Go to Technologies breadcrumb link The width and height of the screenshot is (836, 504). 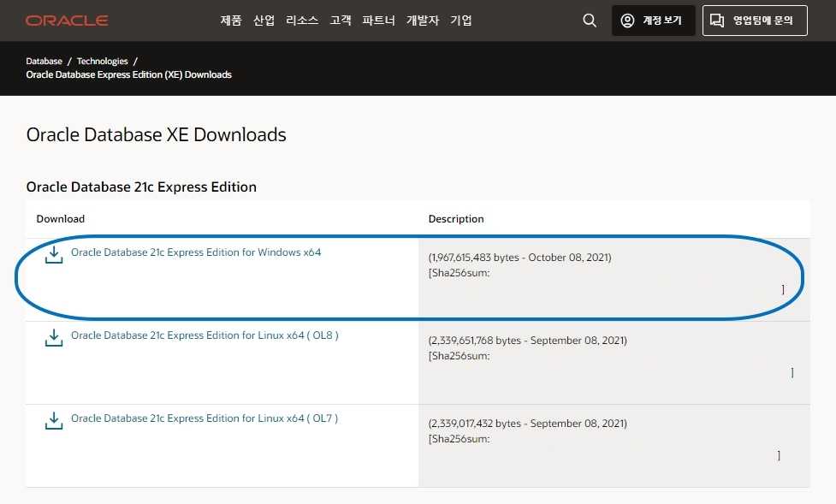[103, 61]
